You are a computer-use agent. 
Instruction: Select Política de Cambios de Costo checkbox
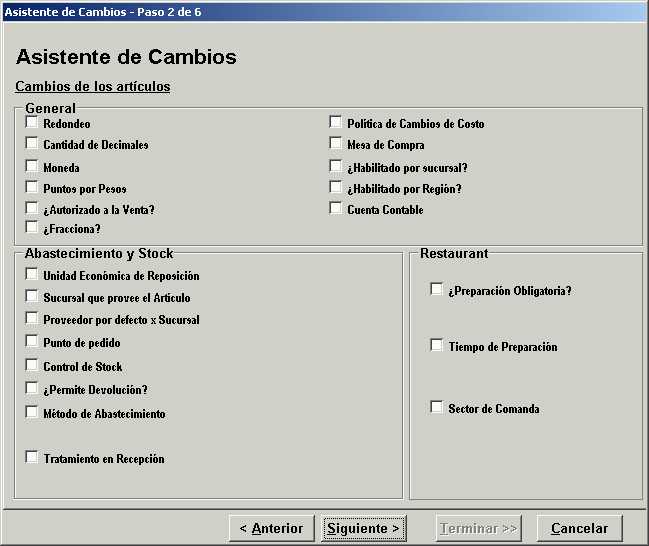[336, 123]
